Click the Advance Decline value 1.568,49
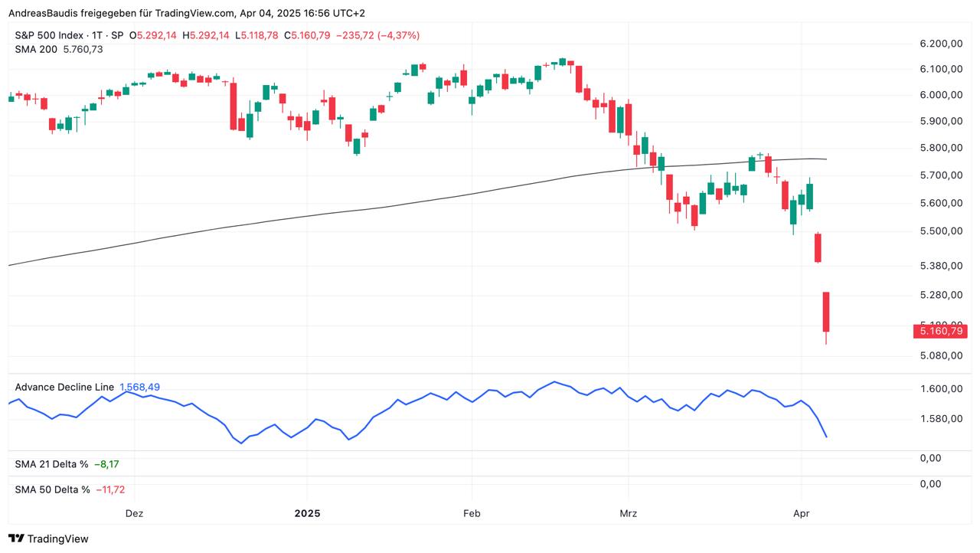This screenshot has height=553, width=980. point(140,387)
